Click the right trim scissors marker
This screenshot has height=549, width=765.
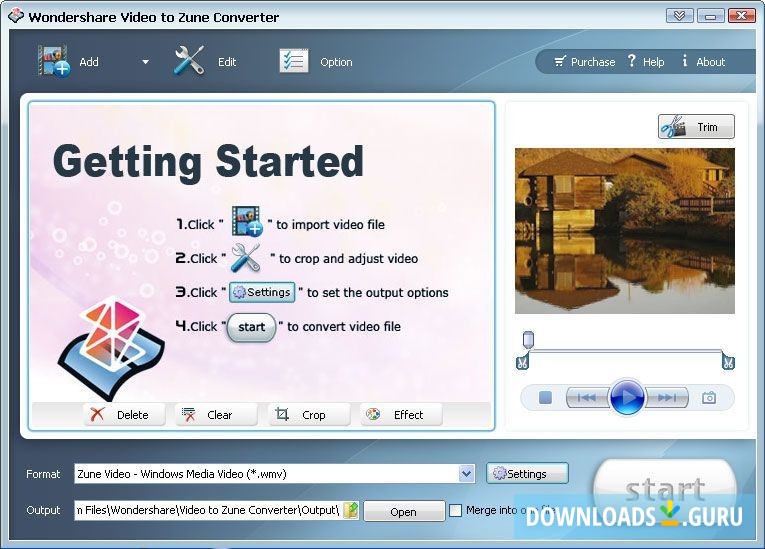point(728,363)
